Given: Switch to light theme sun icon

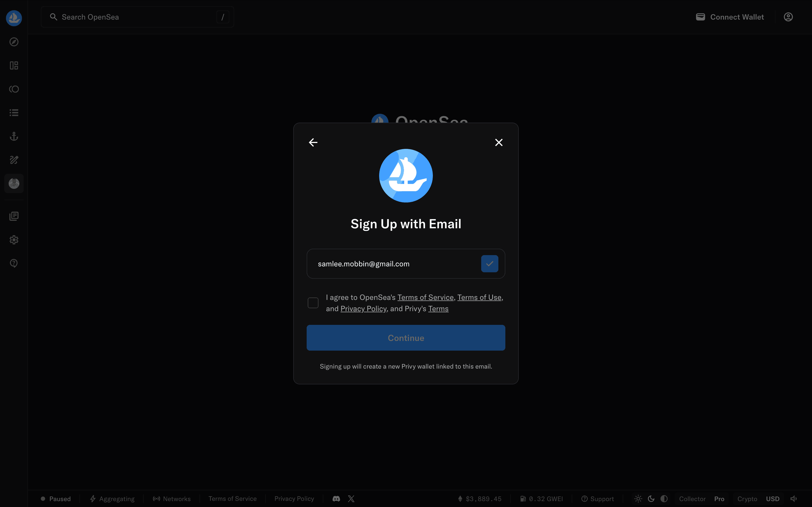Looking at the screenshot, I should pyautogui.click(x=638, y=499).
